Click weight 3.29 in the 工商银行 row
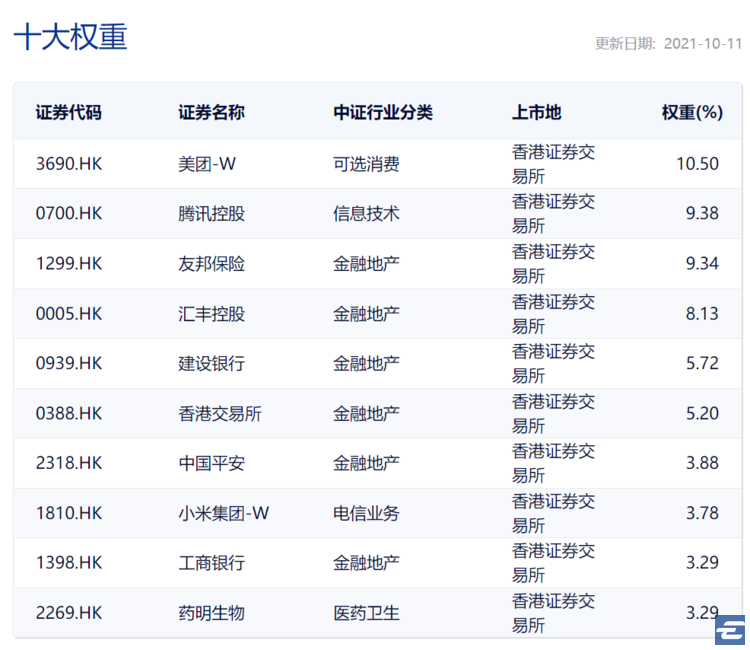750x650 pixels. coord(702,563)
